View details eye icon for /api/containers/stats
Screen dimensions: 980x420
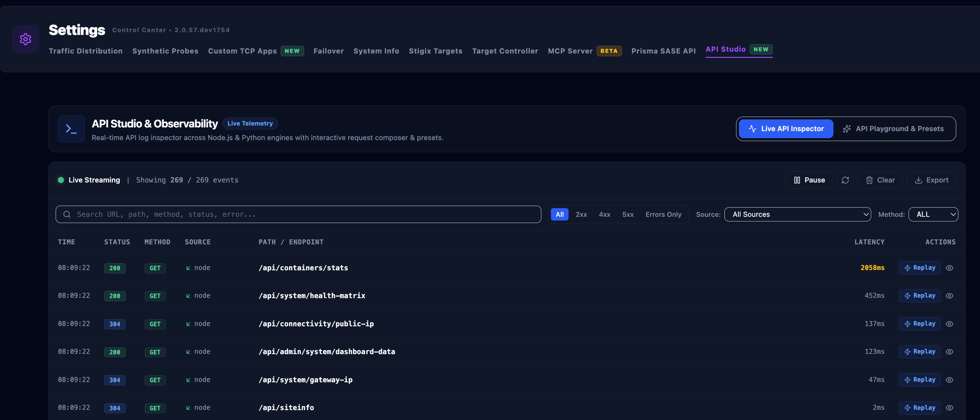[x=950, y=268]
